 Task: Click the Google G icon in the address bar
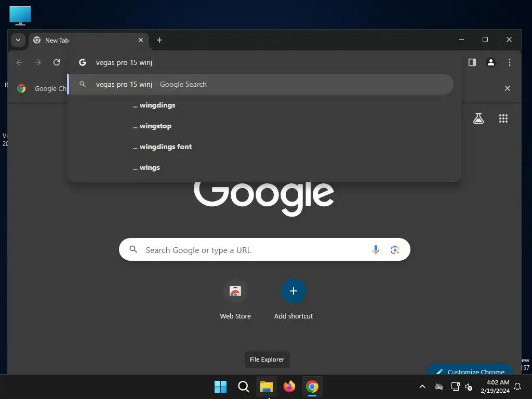click(83, 62)
